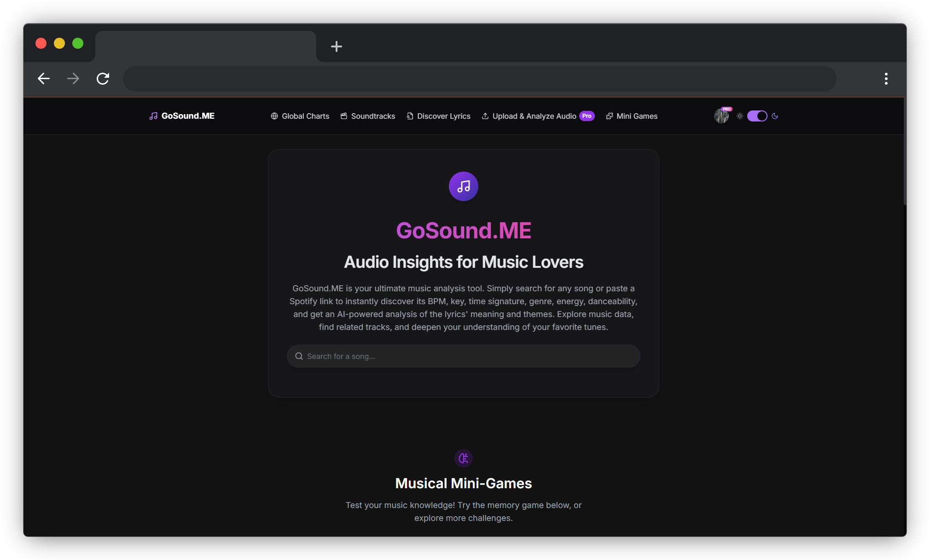This screenshot has width=930, height=560.
Task: Open browser three-dot menu
Action: (x=886, y=79)
